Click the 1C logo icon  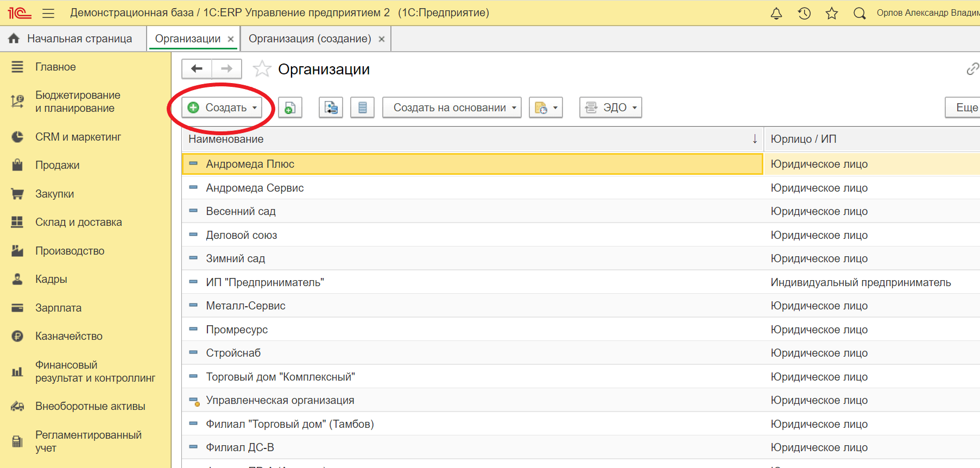(x=20, y=12)
